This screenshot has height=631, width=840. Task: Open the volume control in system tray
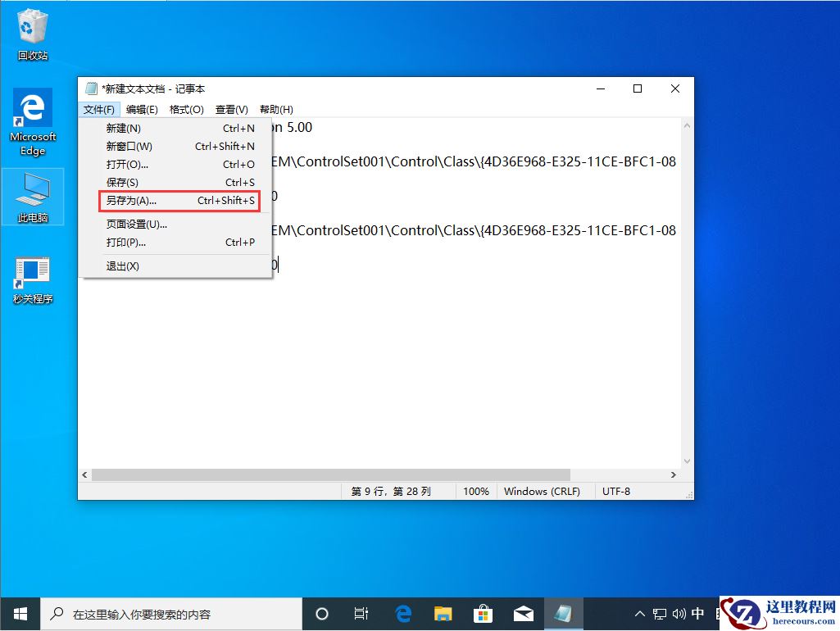(679, 613)
